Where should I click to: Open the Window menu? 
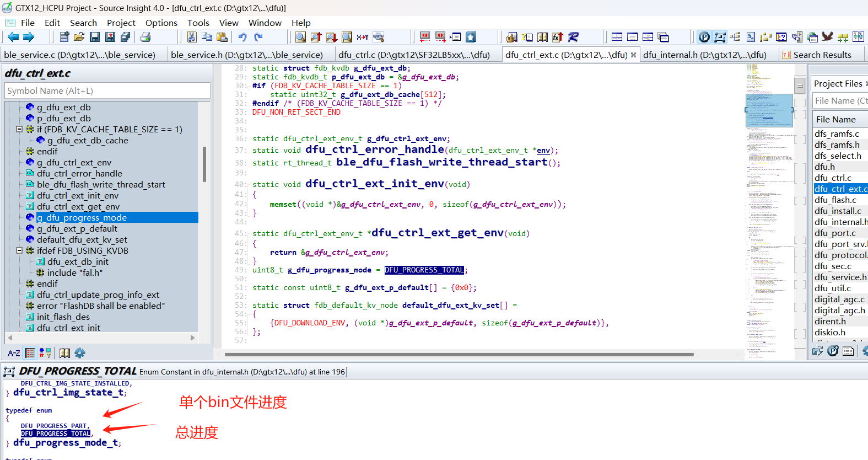pos(265,23)
